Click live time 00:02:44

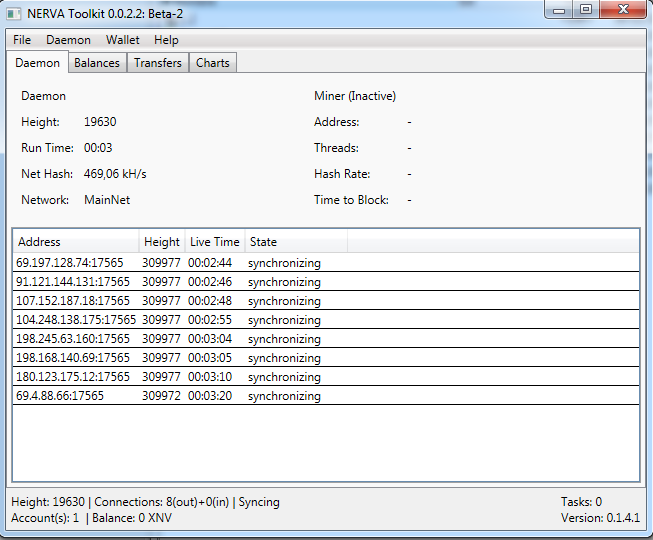click(x=210, y=263)
